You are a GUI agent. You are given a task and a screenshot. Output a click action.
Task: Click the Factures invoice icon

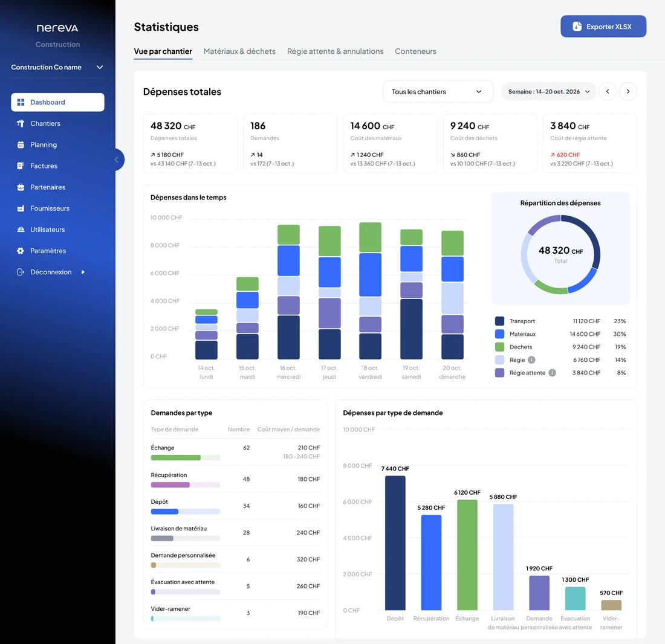tap(21, 166)
